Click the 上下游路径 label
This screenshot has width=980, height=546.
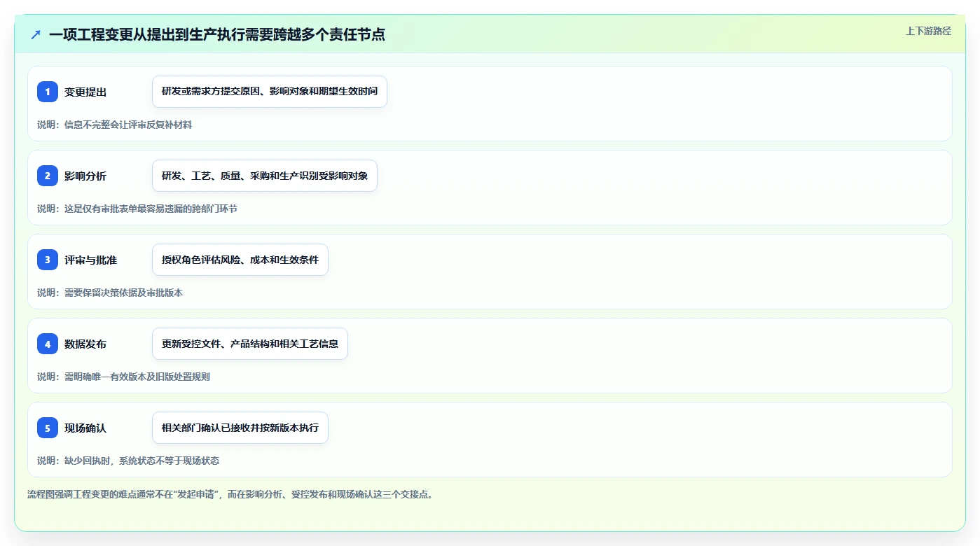click(928, 31)
